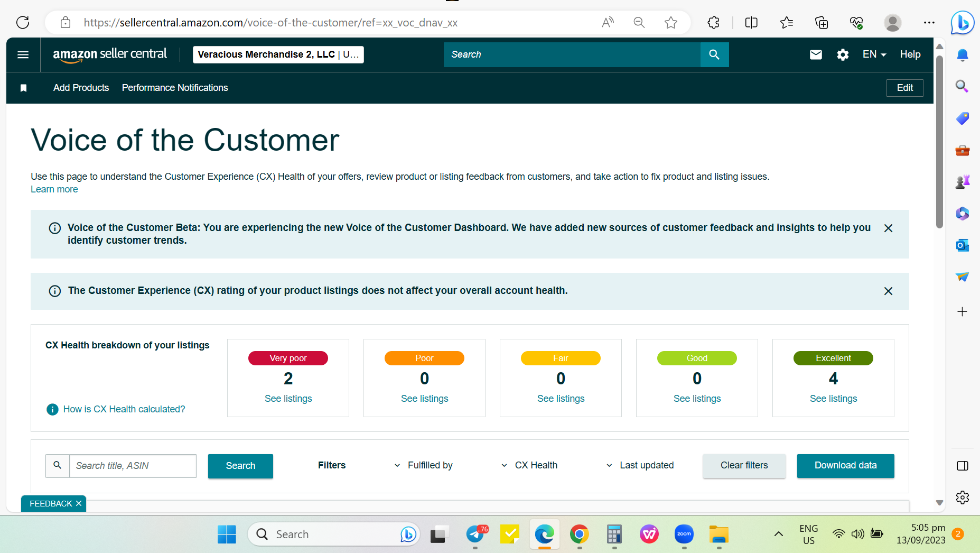
Task: Click the Amazon Seller Central logo
Action: click(110, 54)
